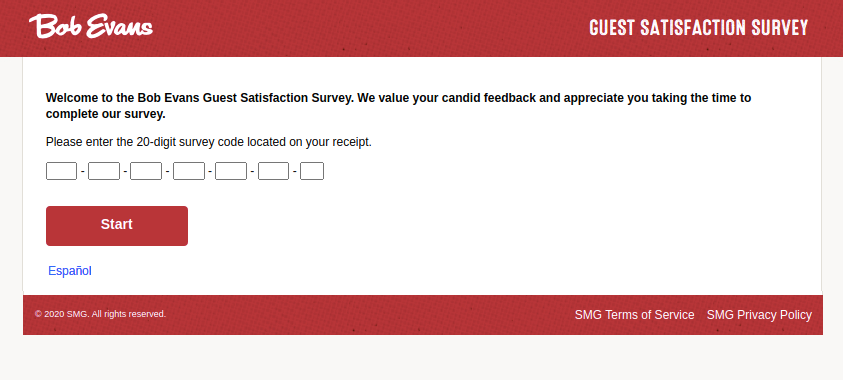Click the 2020 SMG copyright notice
This screenshot has height=380, width=843.
coord(101,314)
